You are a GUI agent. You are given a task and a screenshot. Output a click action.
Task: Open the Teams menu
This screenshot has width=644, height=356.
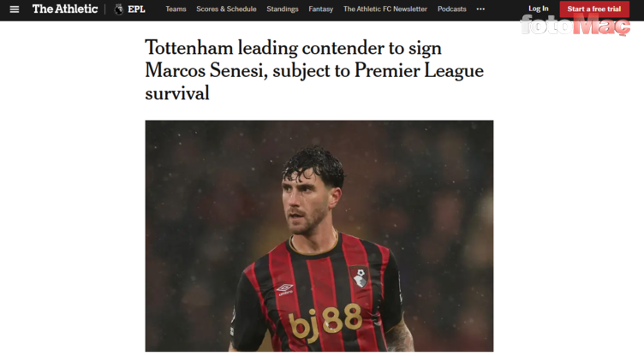[x=176, y=9]
